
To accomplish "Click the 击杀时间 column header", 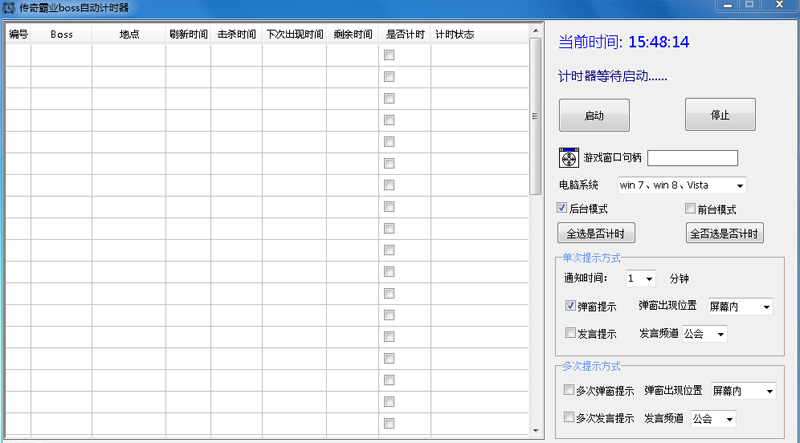I will click(236, 34).
